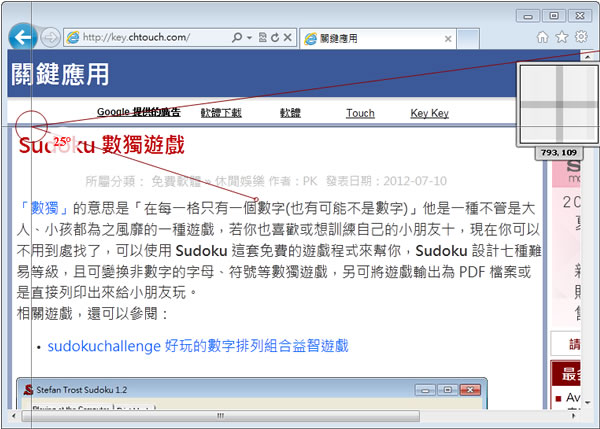600x429 pixels.
Task: Open the Touch menu link
Action: pos(360,113)
